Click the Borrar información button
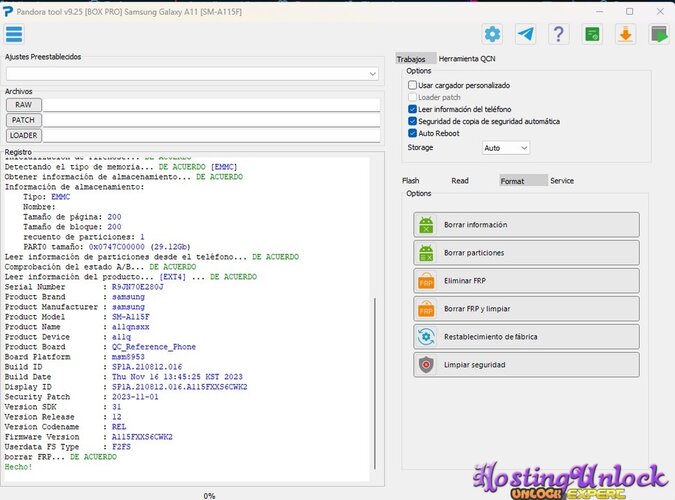Screen dimensions: 675x500 click(526, 225)
